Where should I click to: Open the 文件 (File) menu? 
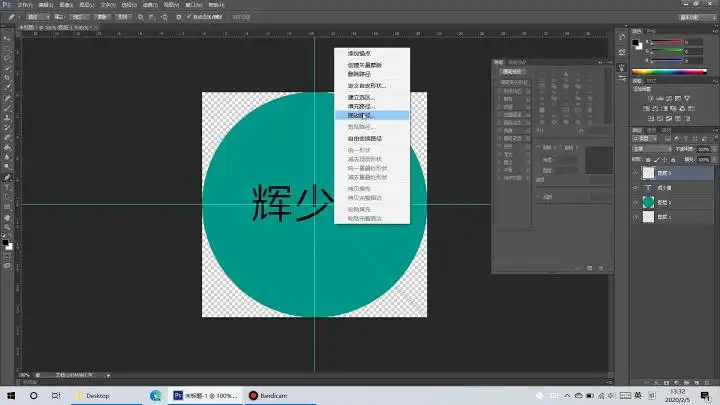26,5
